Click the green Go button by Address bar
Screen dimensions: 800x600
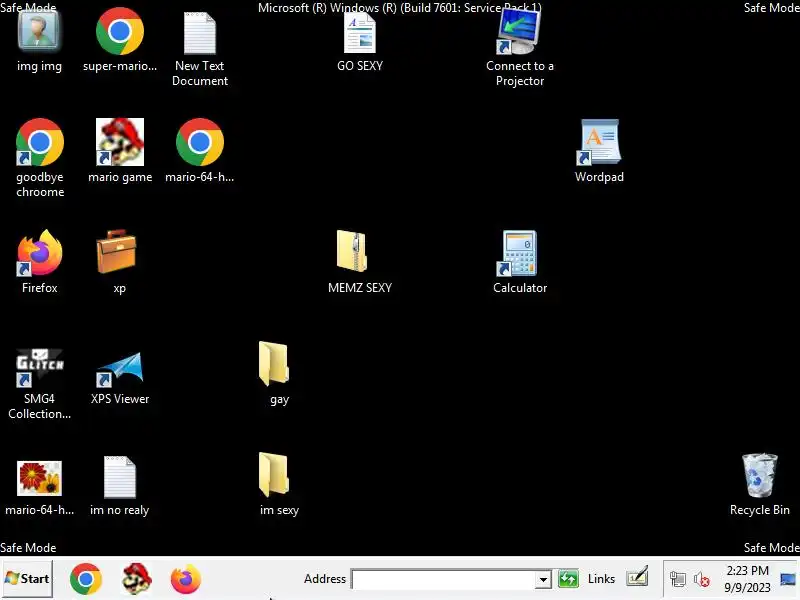[x=568, y=579]
